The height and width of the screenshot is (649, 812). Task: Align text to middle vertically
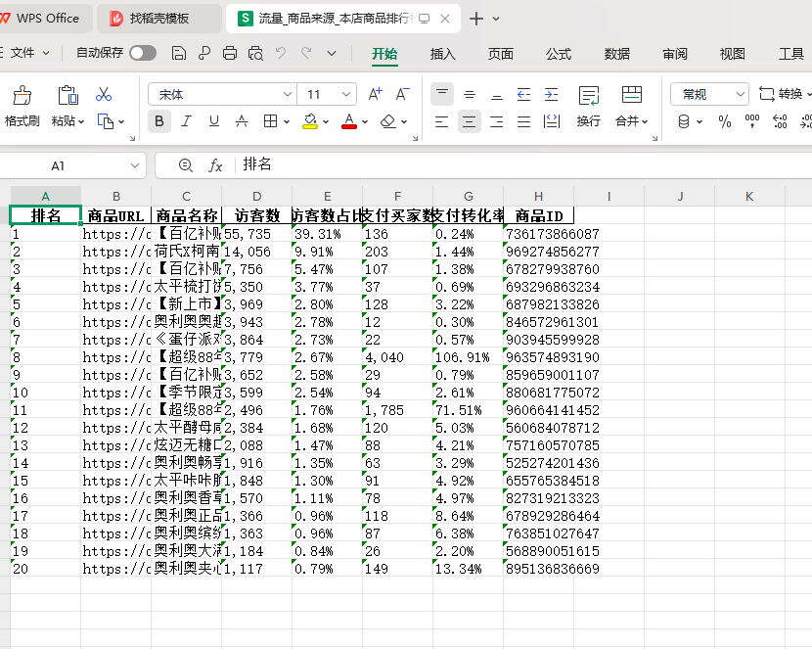tap(470, 94)
